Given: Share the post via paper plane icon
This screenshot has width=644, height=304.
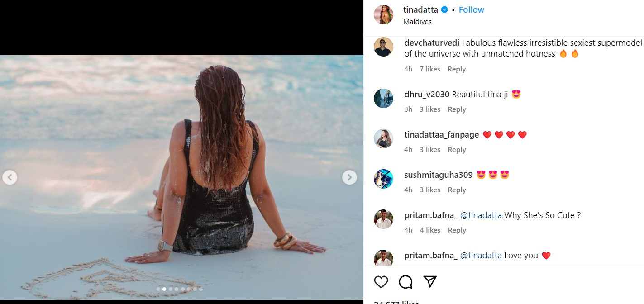Looking at the screenshot, I should [429, 282].
